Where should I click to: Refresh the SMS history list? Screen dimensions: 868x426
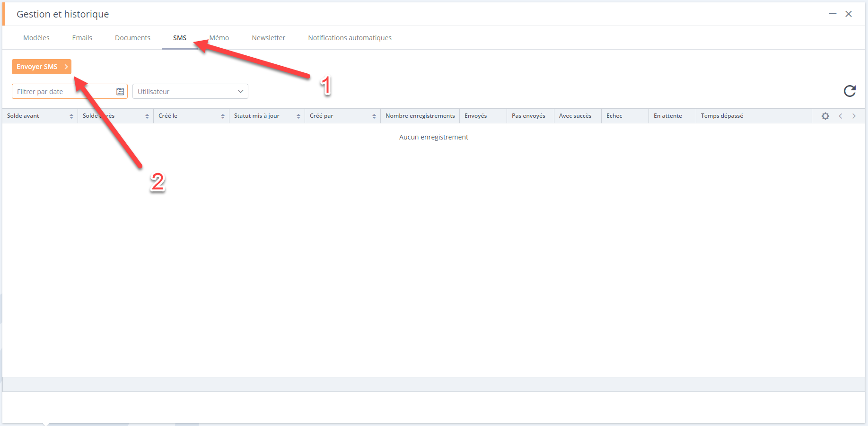click(850, 91)
